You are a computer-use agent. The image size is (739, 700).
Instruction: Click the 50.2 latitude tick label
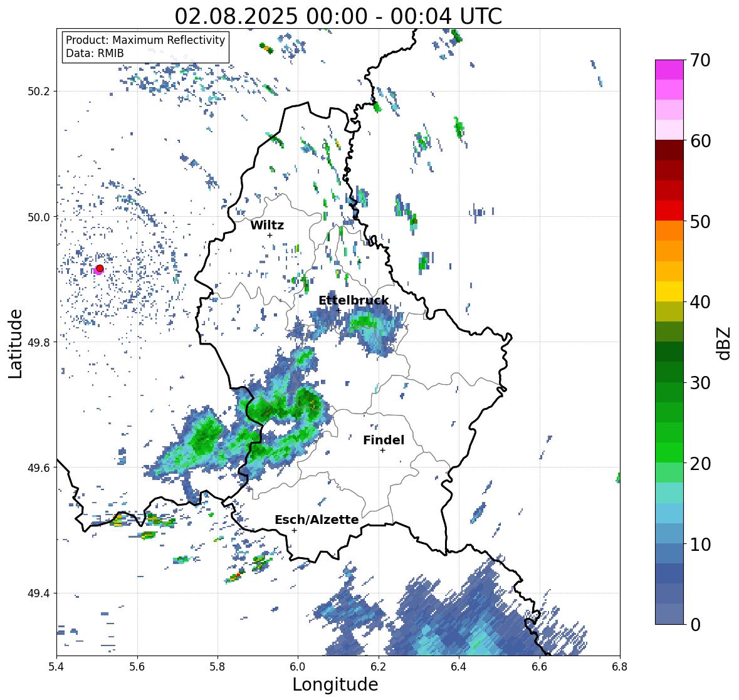coord(39,91)
